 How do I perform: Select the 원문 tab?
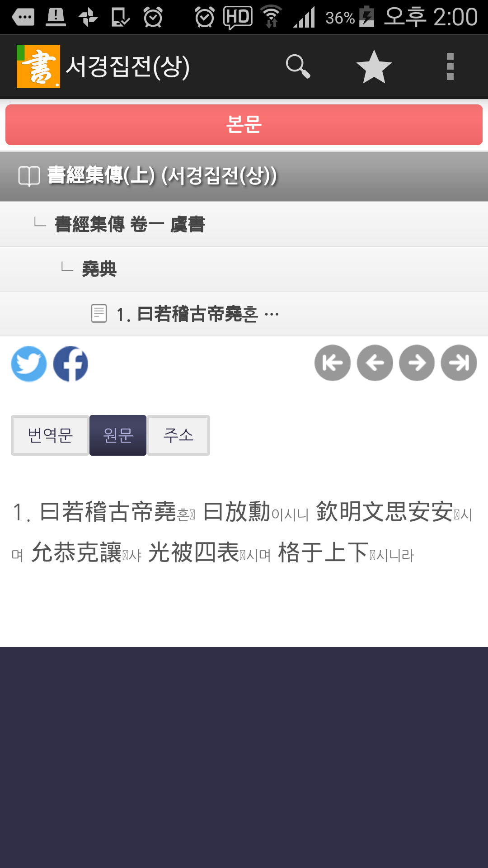(118, 435)
